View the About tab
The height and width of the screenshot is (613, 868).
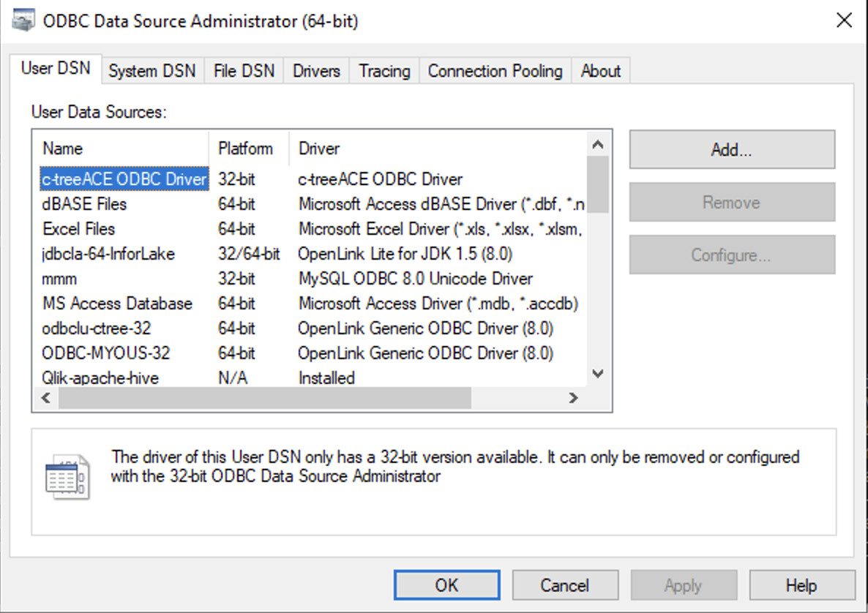pos(600,70)
